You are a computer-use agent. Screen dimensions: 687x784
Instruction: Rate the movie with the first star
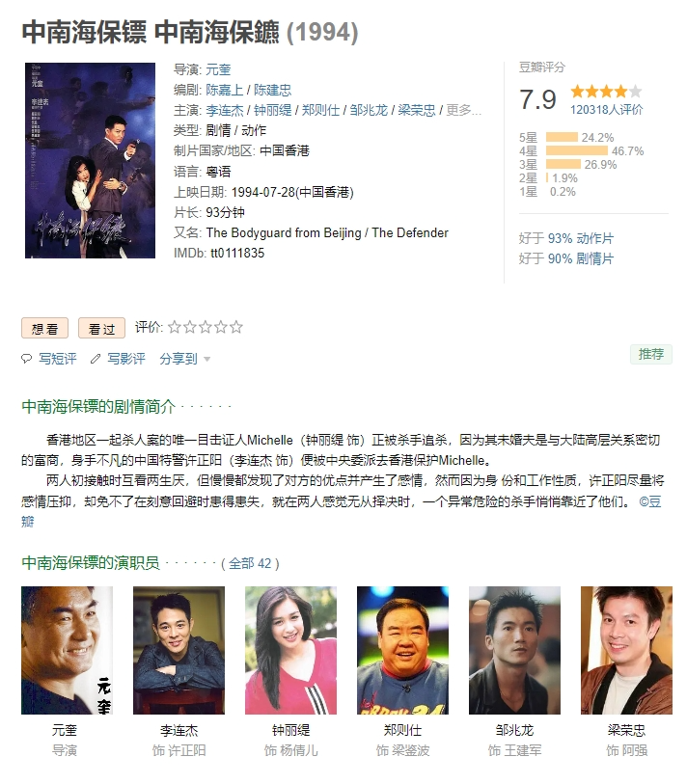[174, 327]
